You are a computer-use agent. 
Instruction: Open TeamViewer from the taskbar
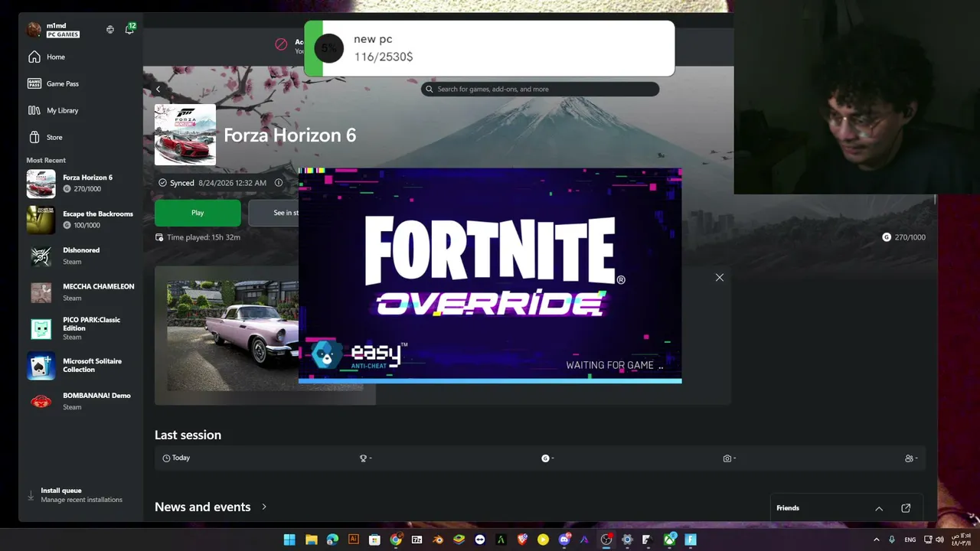(480, 540)
